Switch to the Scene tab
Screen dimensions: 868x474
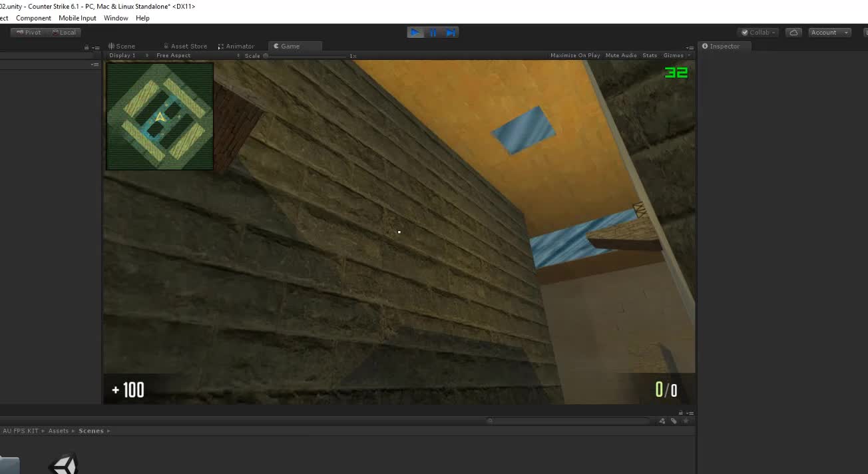click(122, 46)
